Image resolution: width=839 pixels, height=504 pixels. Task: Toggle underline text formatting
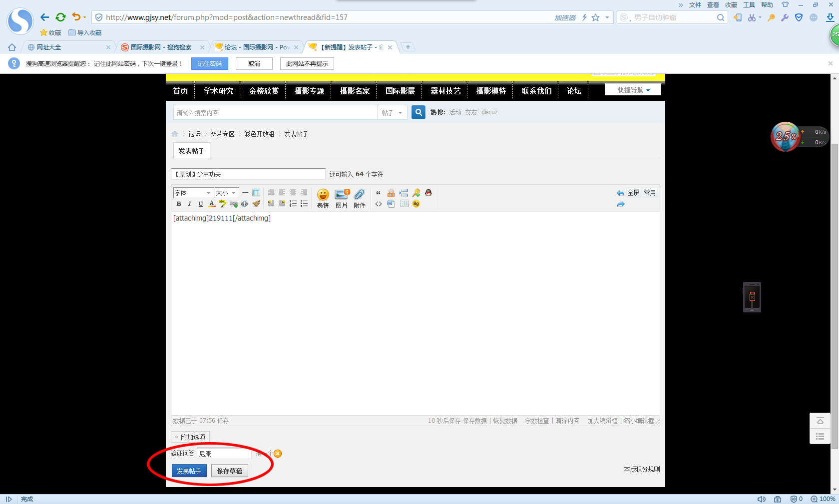click(201, 204)
